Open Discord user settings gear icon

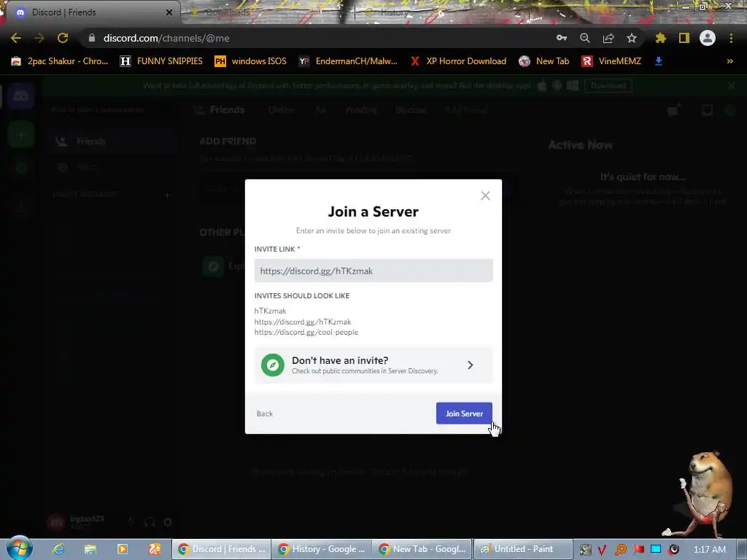(168, 522)
